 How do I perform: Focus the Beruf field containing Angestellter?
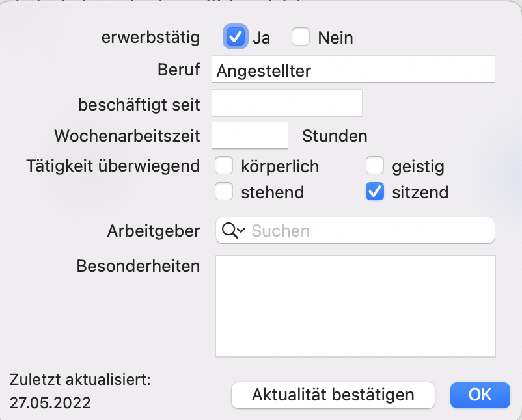click(x=353, y=69)
